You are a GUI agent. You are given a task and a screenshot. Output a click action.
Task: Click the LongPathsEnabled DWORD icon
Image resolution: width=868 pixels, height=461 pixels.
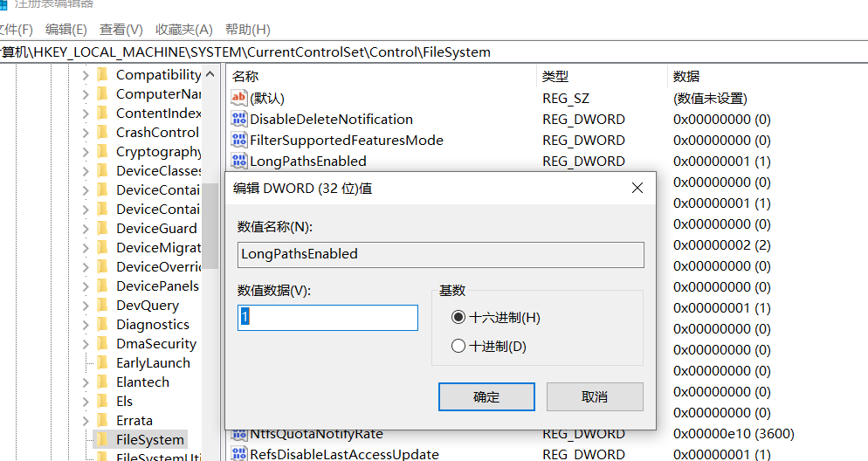239,161
